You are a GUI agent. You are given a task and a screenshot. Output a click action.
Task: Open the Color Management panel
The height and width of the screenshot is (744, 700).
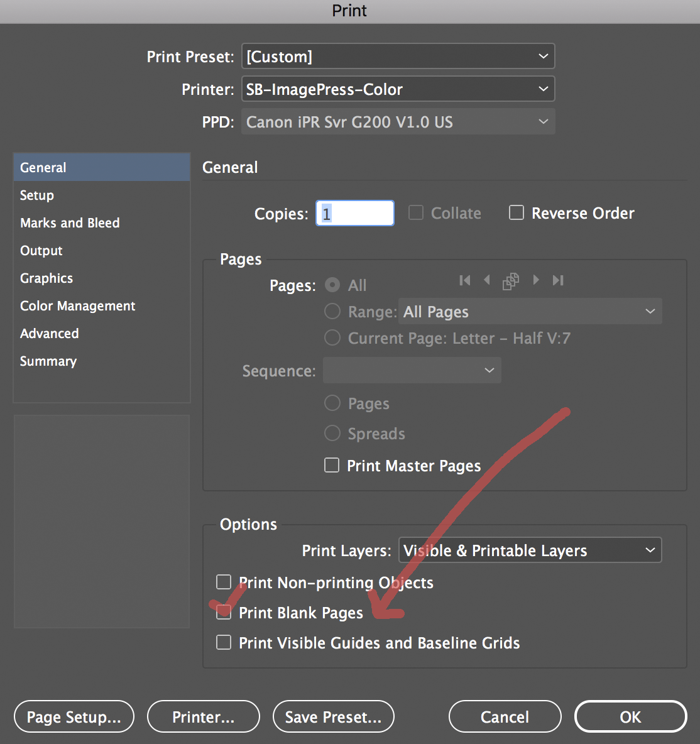(x=77, y=306)
